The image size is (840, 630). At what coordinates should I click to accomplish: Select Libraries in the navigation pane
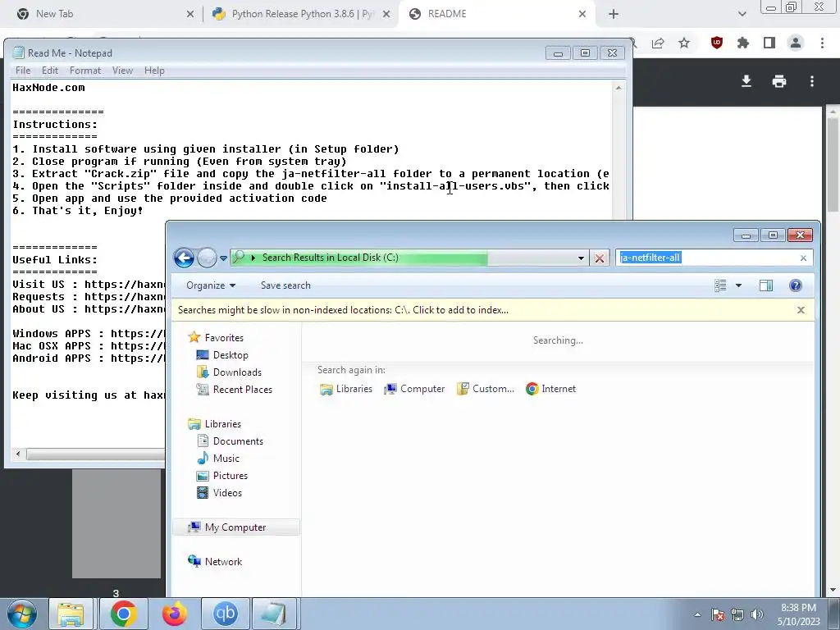(x=223, y=424)
